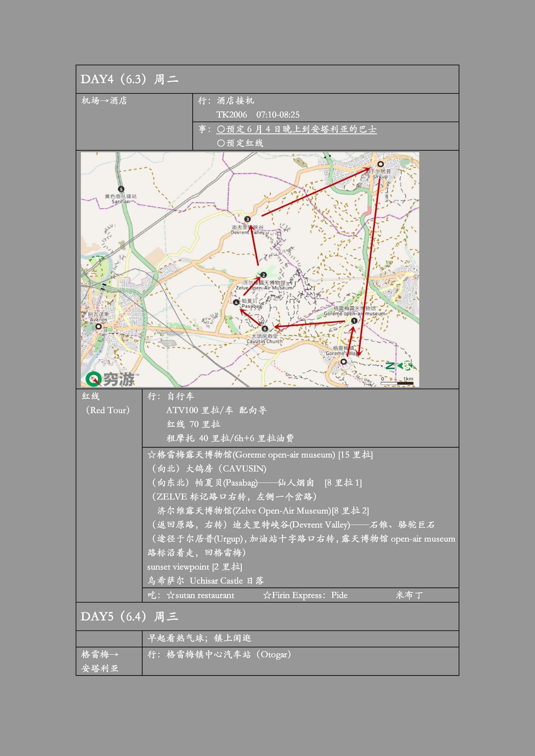Open underlined 预定6月4日晚上到安塔利亚的巴士 link
The image size is (535, 756).
tap(296, 129)
